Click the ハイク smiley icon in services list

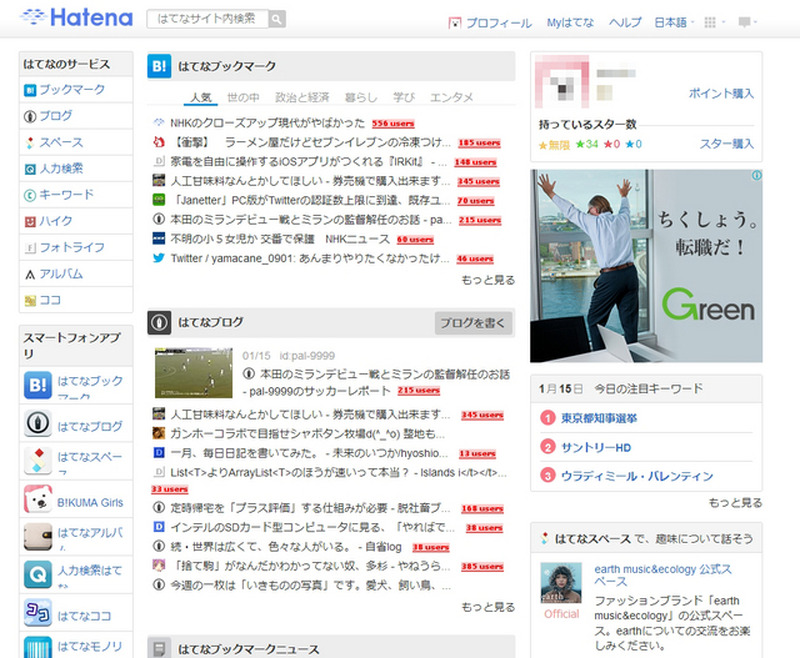pos(30,220)
